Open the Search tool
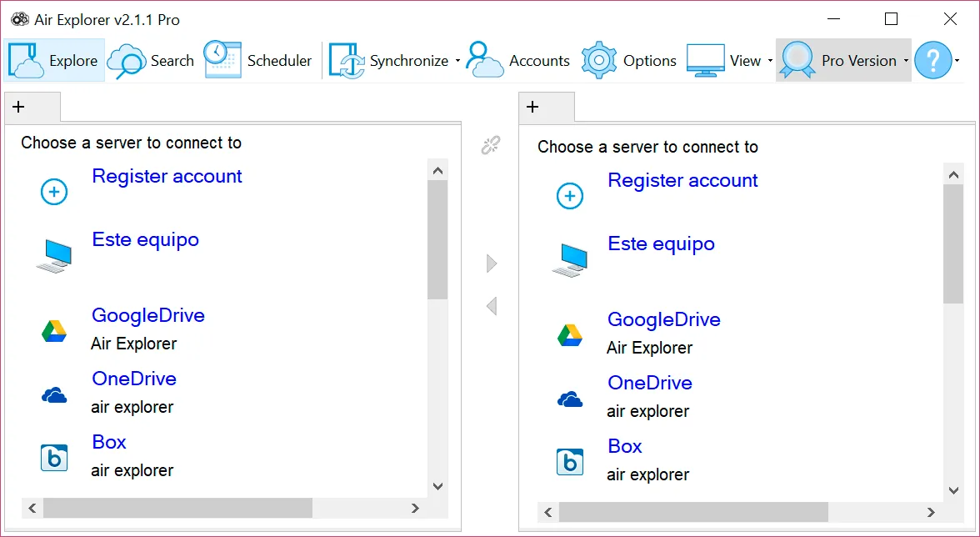 point(151,60)
